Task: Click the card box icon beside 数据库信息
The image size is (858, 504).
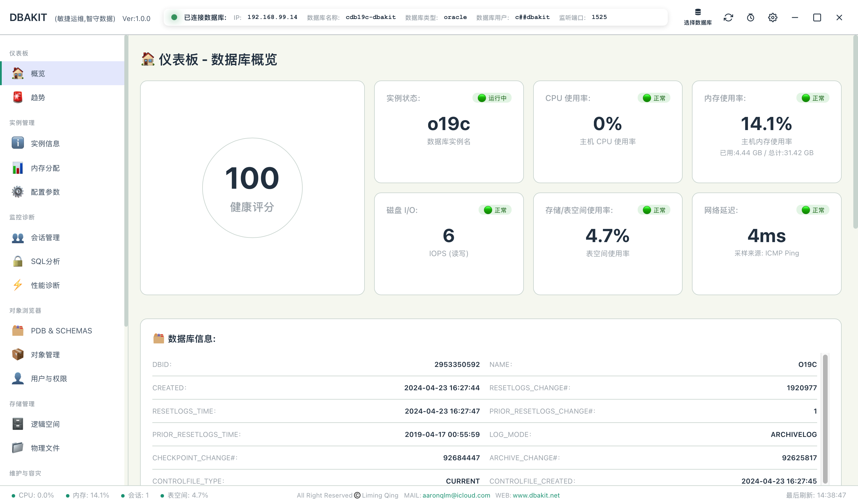Action: 158,338
